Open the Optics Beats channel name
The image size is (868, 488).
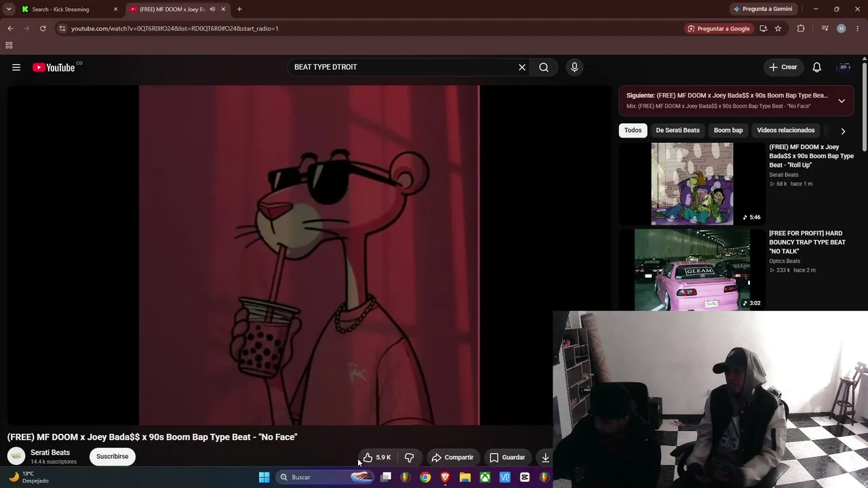(785, 261)
